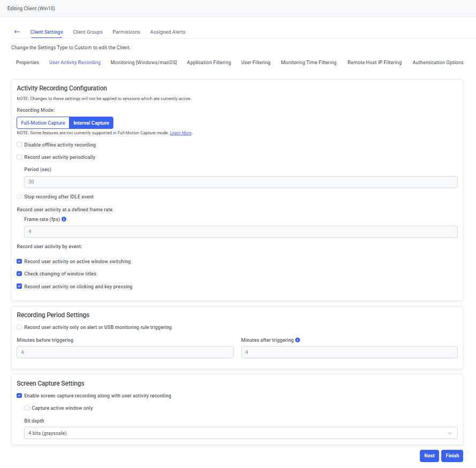Open Application Filtering settings tab
The height and width of the screenshot is (468, 476).
pyautogui.click(x=209, y=63)
